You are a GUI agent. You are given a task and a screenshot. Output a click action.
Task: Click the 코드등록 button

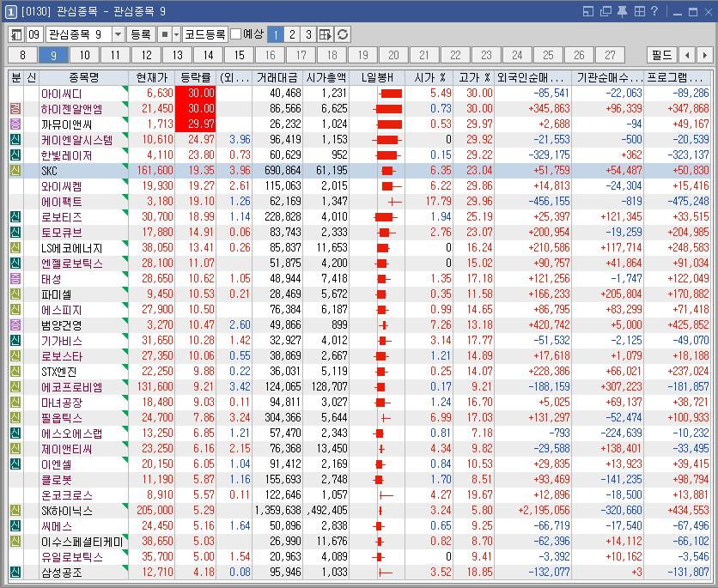click(205, 34)
